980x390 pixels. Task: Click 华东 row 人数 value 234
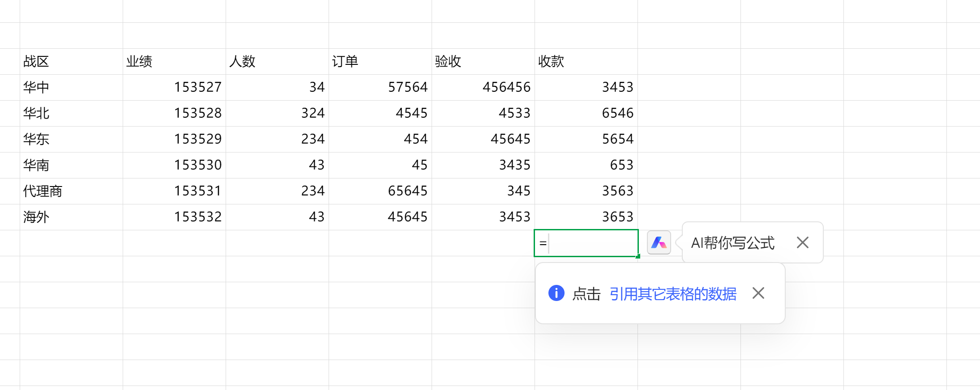click(x=277, y=139)
